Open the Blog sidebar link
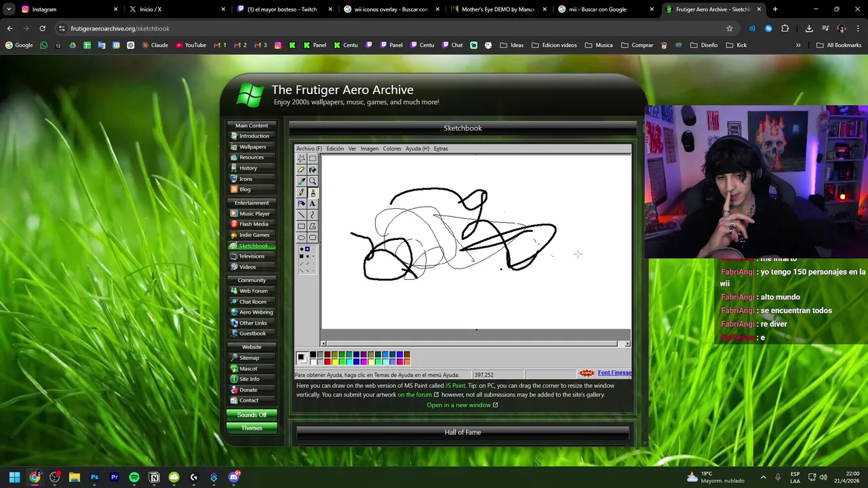 pos(252,190)
